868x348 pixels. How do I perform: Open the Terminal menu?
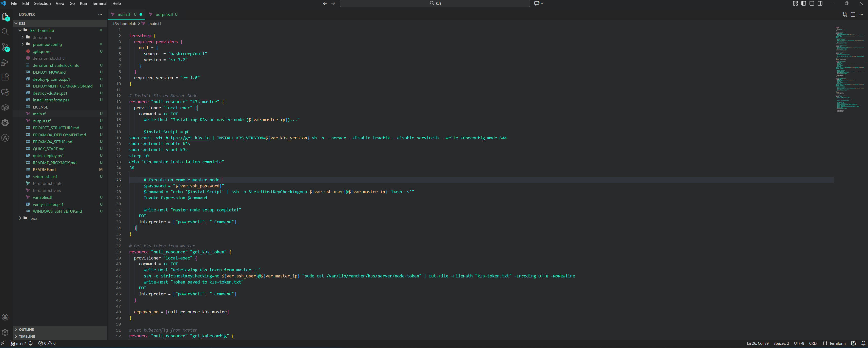(100, 3)
